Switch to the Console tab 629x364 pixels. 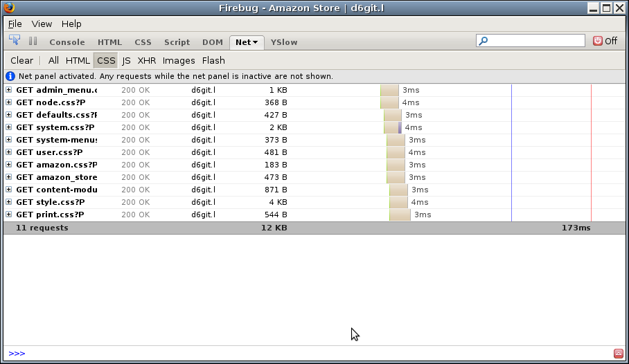click(67, 42)
